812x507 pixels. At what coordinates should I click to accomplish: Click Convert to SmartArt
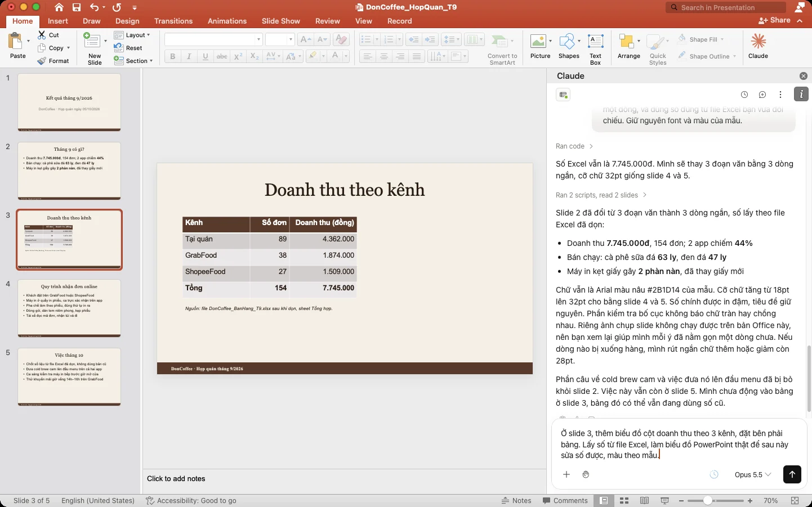coord(502,50)
